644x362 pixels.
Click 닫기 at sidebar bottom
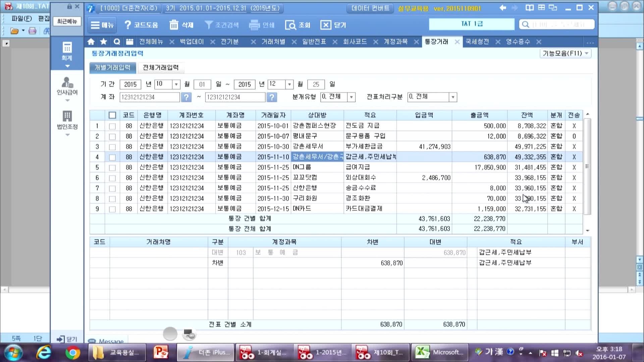click(67, 339)
